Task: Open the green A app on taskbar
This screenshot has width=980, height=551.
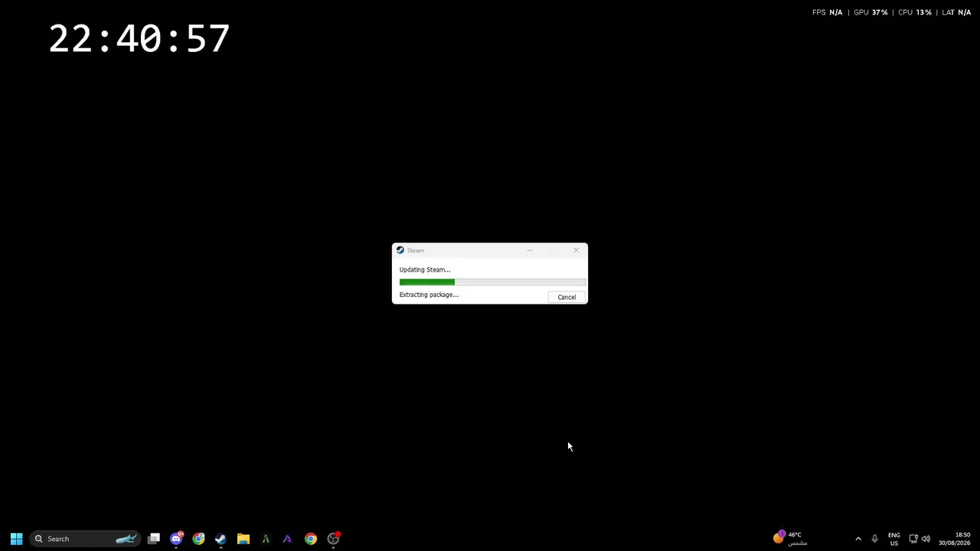Action: (266, 539)
